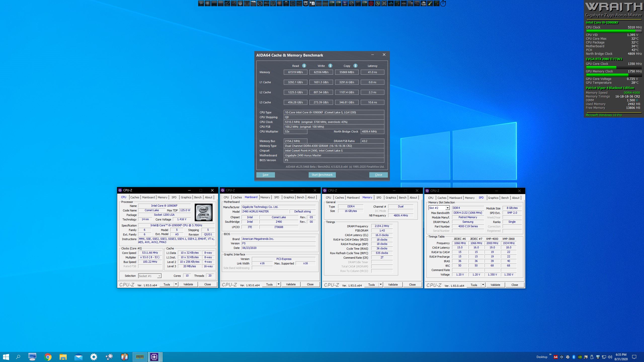
Task: Open Google Chrome from the taskbar
Action: tap(48, 357)
